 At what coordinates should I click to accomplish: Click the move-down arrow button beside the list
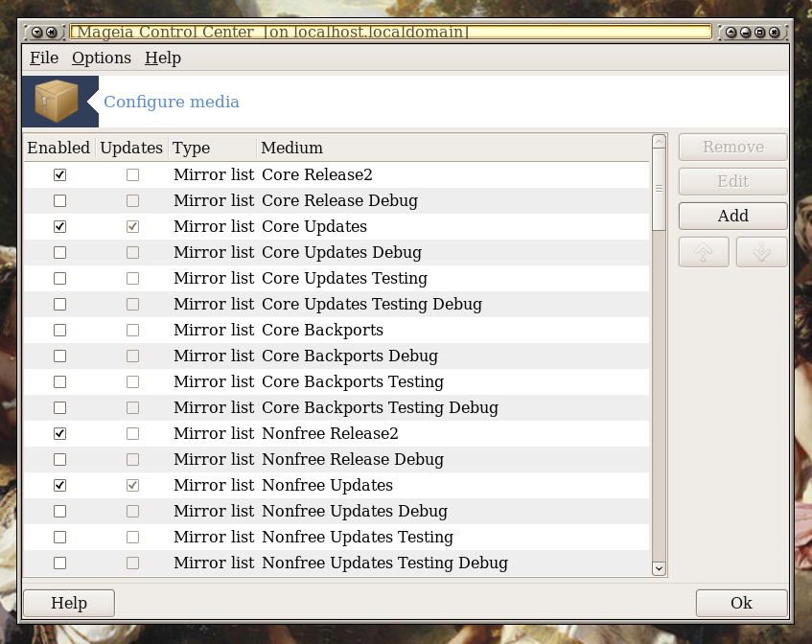[762, 252]
